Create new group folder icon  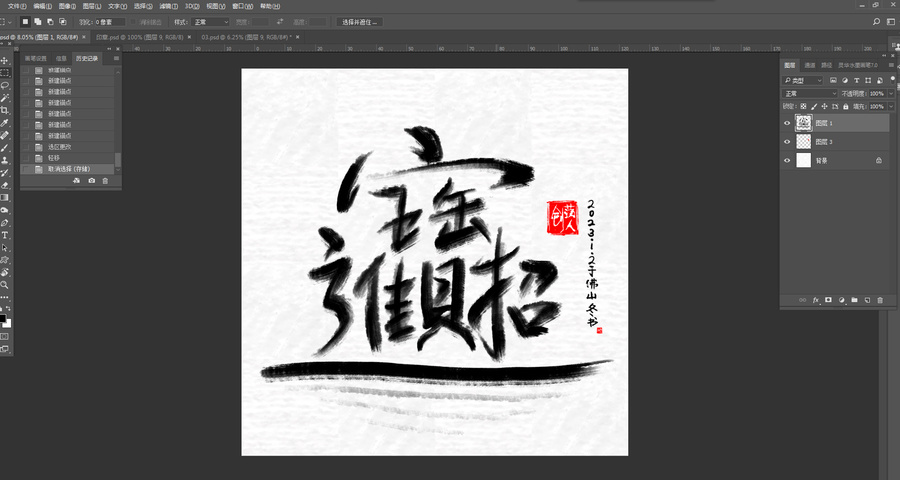coord(854,300)
